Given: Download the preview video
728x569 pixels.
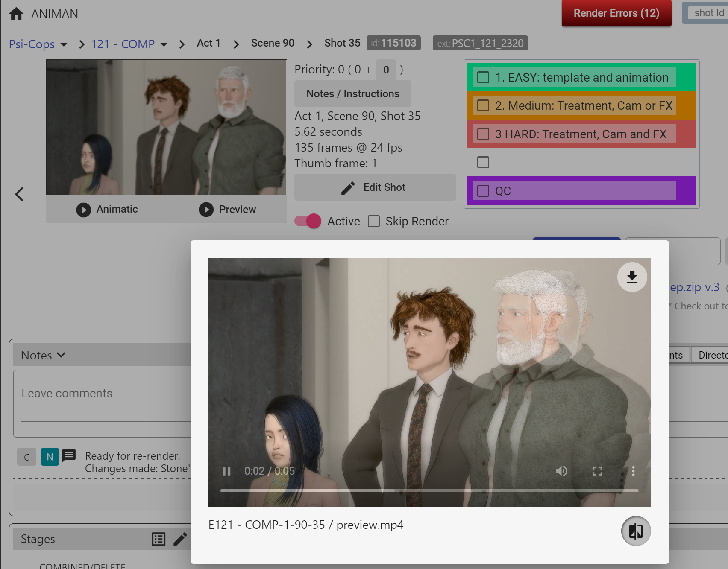Looking at the screenshot, I should [632, 277].
